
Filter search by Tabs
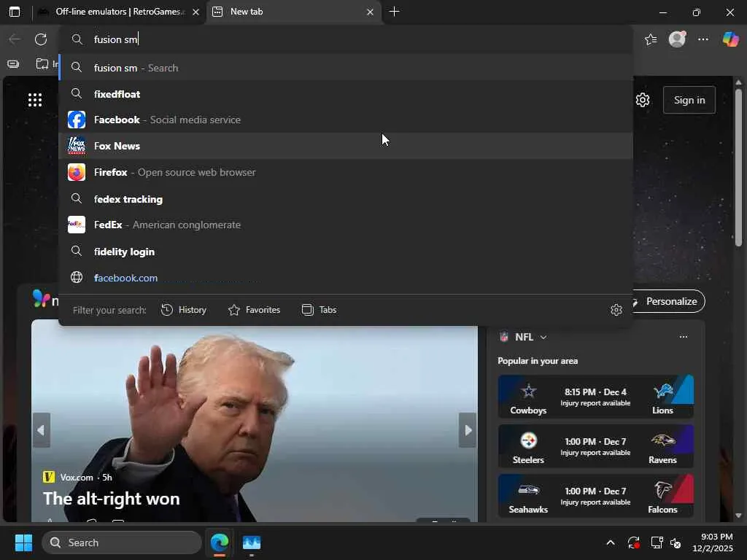point(320,310)
